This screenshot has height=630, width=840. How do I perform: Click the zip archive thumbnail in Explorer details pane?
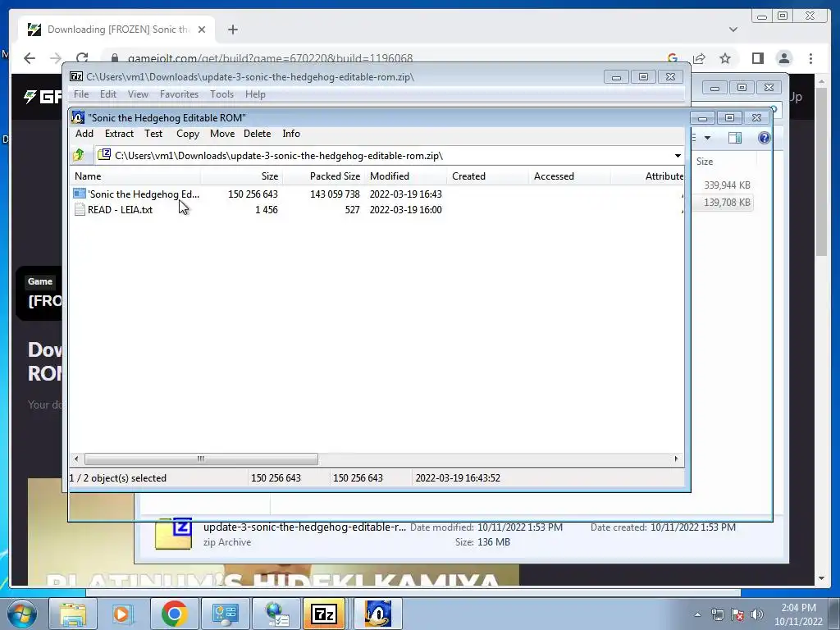173,534
